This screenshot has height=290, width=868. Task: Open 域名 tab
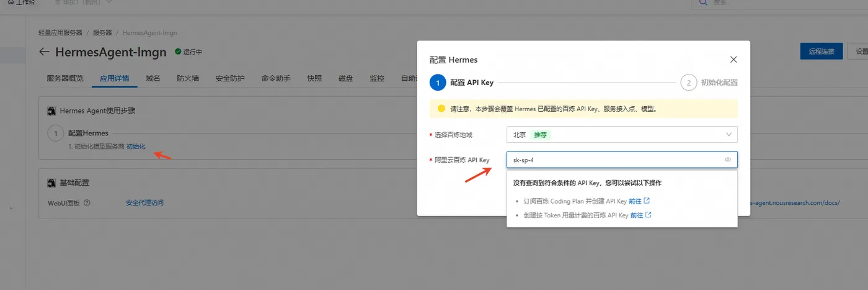(153, 78)
